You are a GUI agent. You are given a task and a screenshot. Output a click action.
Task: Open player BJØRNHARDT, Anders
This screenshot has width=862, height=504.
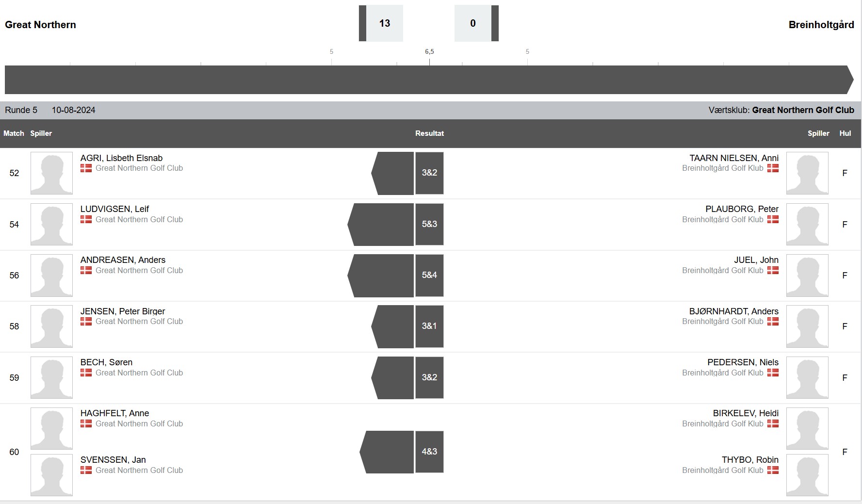click(x=733, y=311)
